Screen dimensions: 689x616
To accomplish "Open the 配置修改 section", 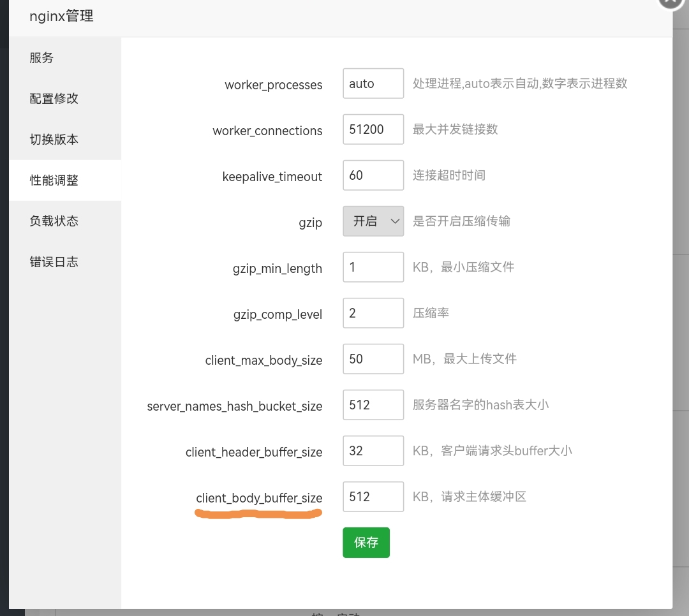I will [x=54, y=98].
